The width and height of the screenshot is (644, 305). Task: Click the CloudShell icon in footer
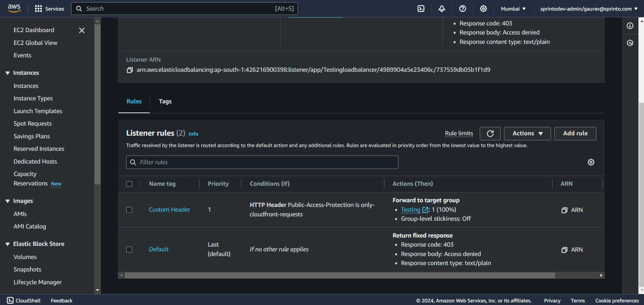pos(10,300)
